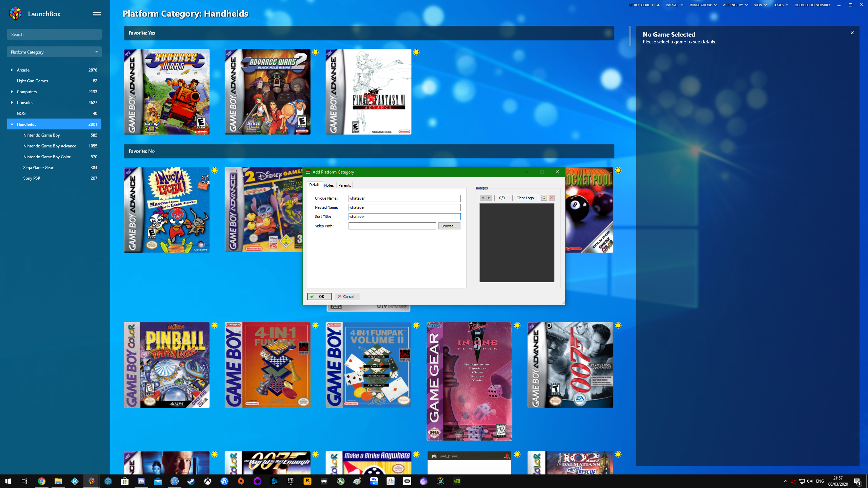
Task: Open the Windows Start menu
Action: coord(8,481)
